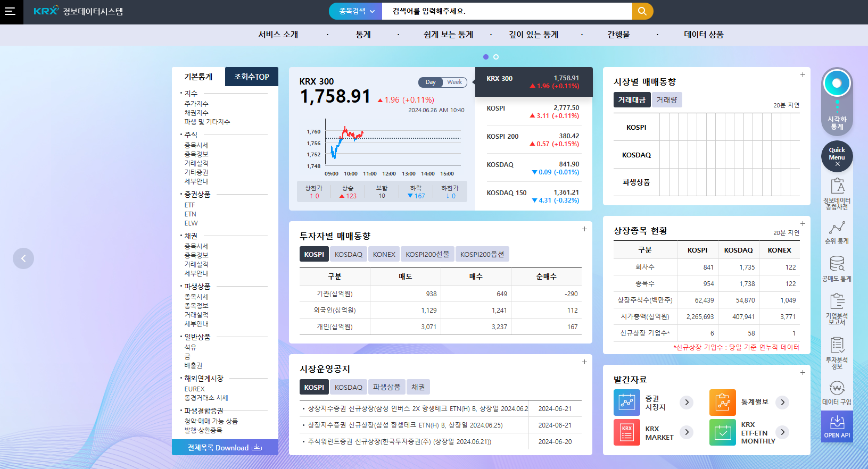Open the 서비스 소개 menu
This screenshot has height=469, width=868.
(278, 35)
